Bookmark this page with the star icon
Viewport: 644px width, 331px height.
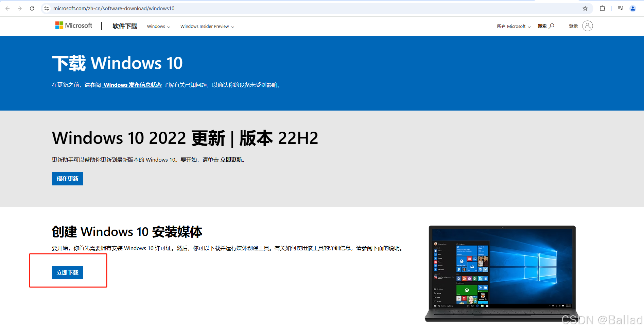(585, 9)
